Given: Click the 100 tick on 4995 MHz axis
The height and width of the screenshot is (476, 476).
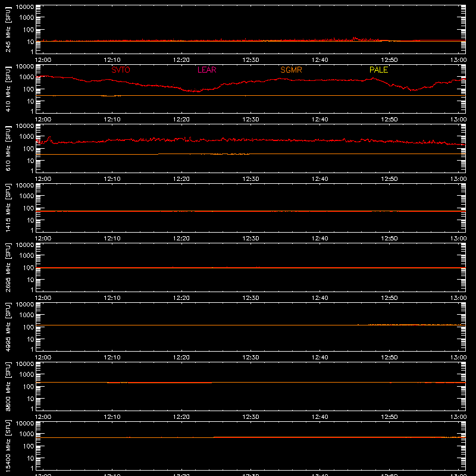Looking at the screenshot, I should coord(29,327).
